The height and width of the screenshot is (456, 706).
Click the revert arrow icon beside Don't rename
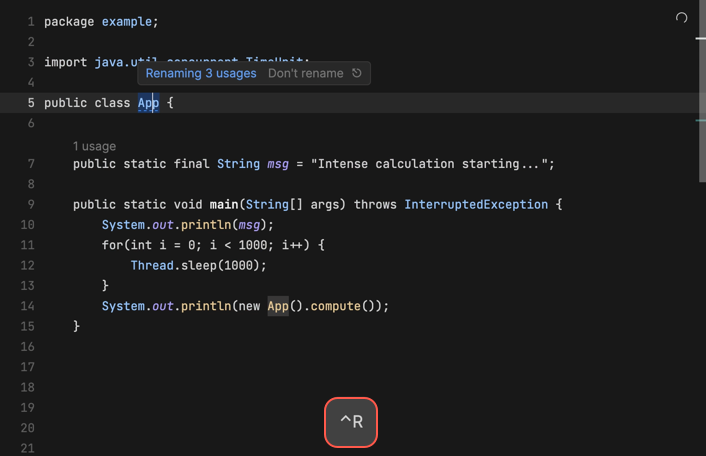357,73
